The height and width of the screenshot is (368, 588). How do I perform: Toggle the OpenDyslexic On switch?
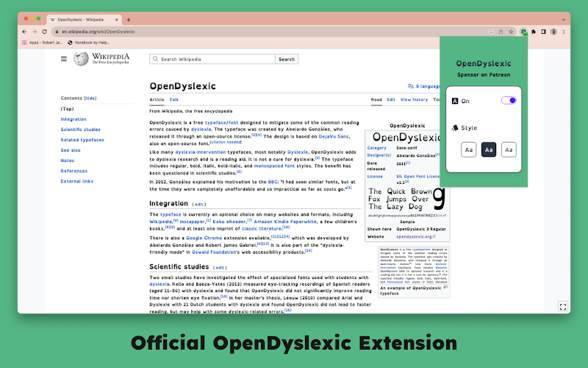click(509, 100)
